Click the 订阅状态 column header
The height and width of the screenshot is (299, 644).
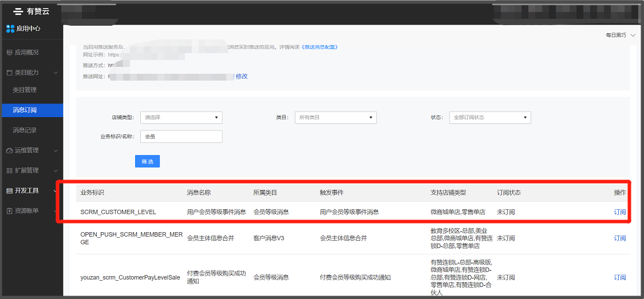click(x=509, y=193)
